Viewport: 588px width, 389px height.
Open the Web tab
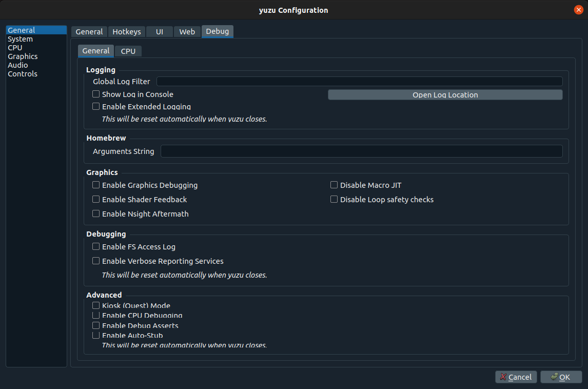click(187, 32)
